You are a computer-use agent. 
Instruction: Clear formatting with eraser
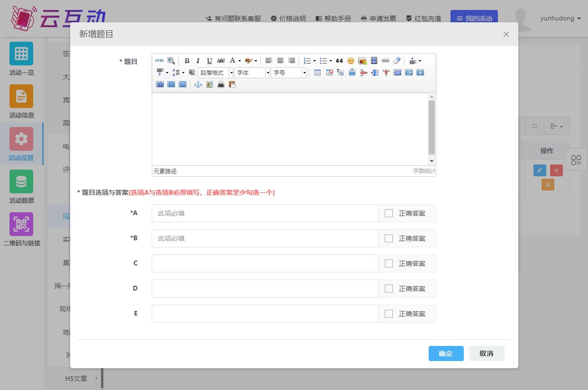point(397,61)
